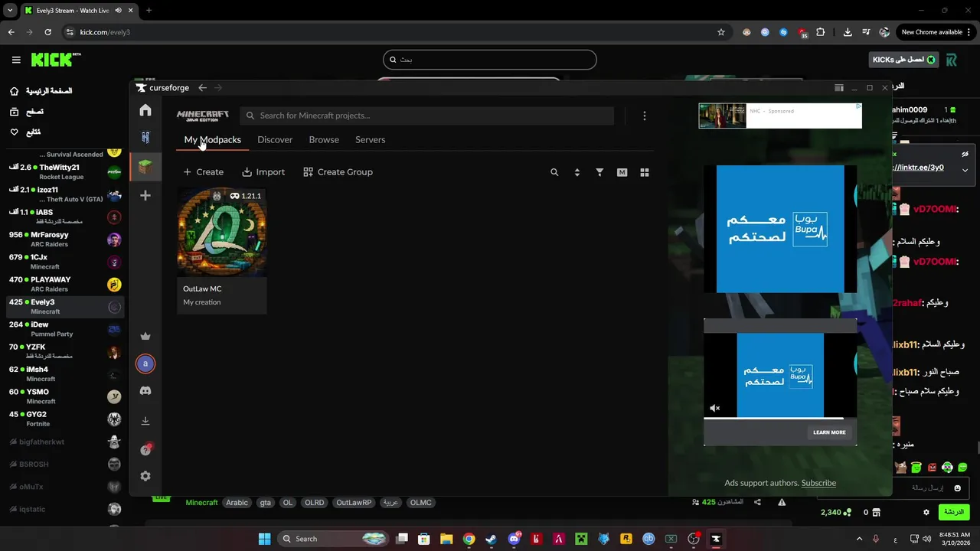Image resolution: width=980 pixels, height=551 pixels.
Task: Open the help icon in CurseForge sidebar
Action: (x=145, y=449)
